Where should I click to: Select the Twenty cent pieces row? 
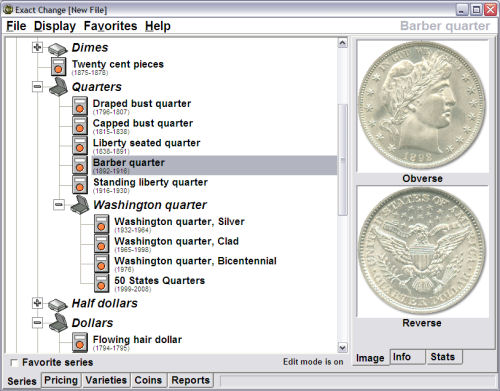[118, 67]
